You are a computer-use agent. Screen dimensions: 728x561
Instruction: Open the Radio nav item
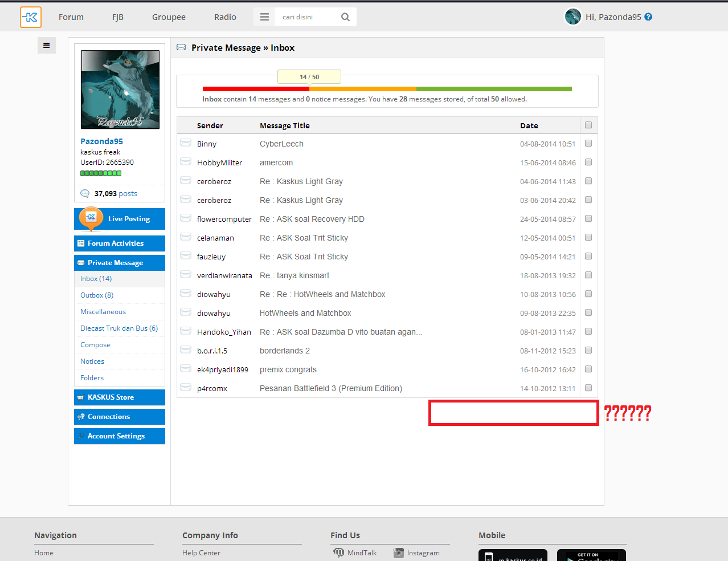[x=225, y=17]
